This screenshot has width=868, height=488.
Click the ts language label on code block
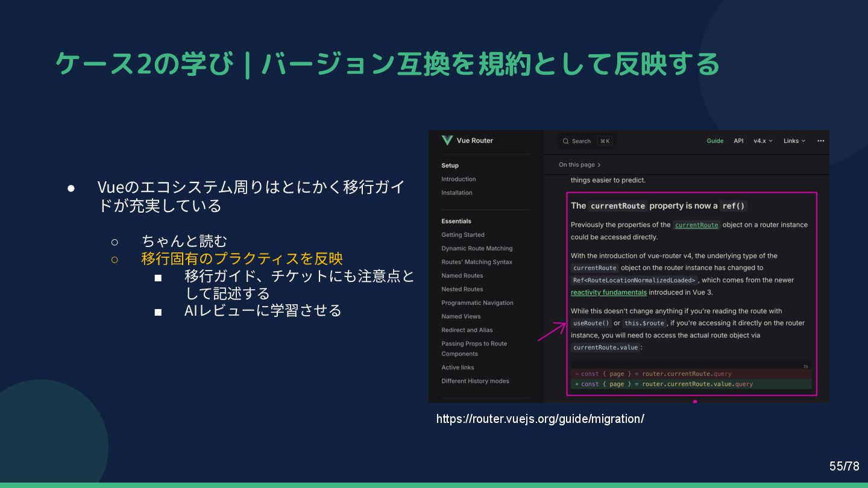[x=806, y=366]
